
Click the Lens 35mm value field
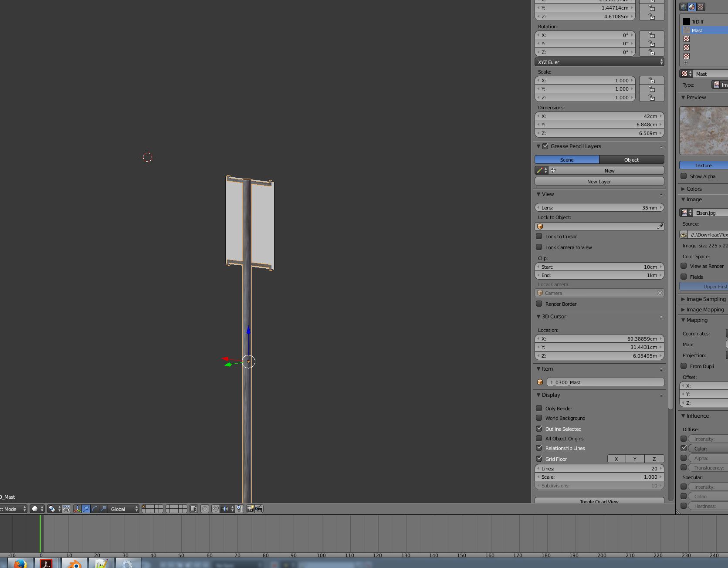(599, 208)
